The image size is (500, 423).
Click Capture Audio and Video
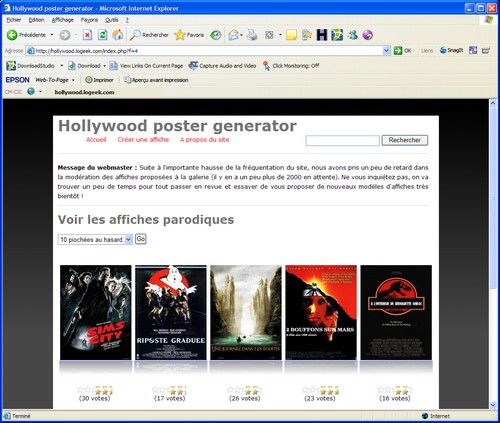coord(222,66)
